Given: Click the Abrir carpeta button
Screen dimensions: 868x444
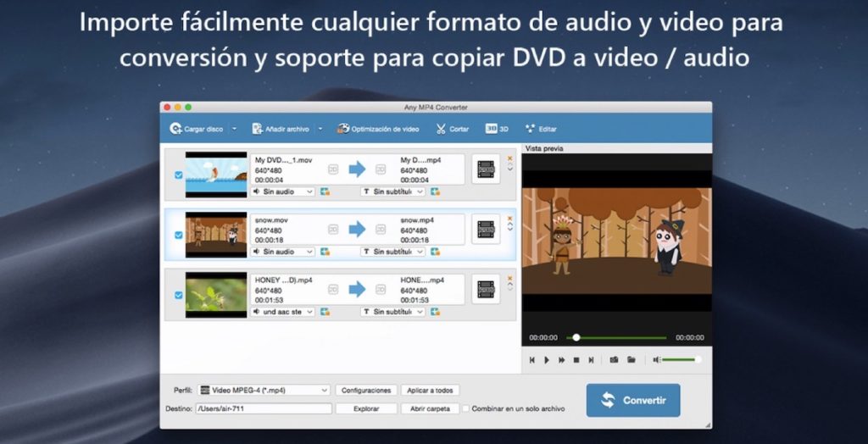Looking at the screenshot, I should click(430, 408).
